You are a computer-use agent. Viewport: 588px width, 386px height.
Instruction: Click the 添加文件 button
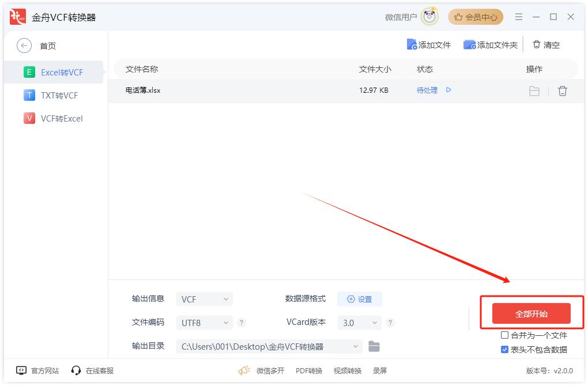coord(429,45)
